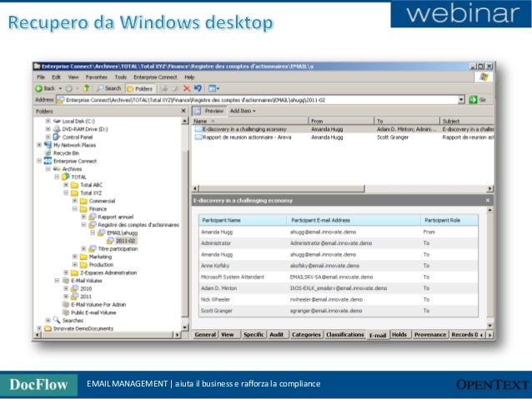532x399 pixels.
Task: Switch to the Classifications tab
Action: [345, 335]
